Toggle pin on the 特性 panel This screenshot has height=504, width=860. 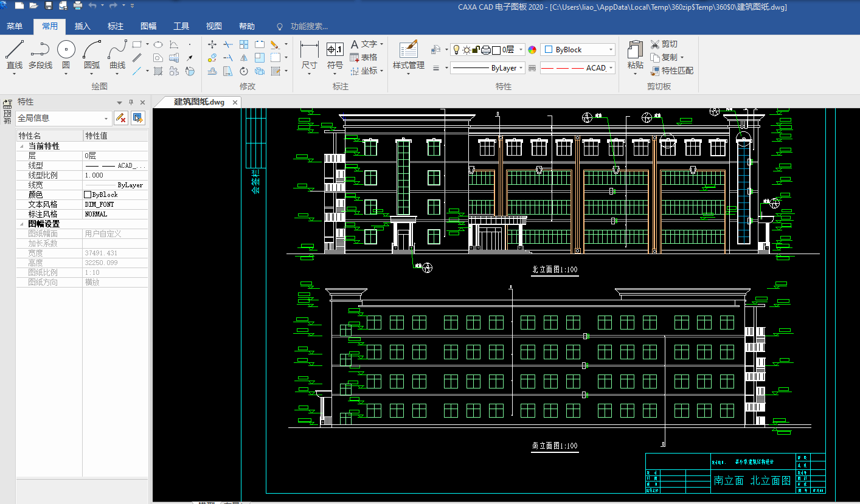coord(131,102)
